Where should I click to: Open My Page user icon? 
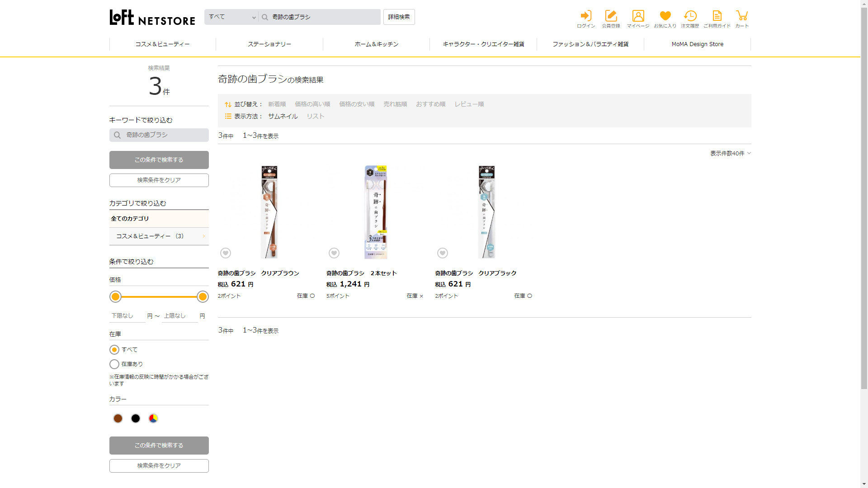pos(638,16)
